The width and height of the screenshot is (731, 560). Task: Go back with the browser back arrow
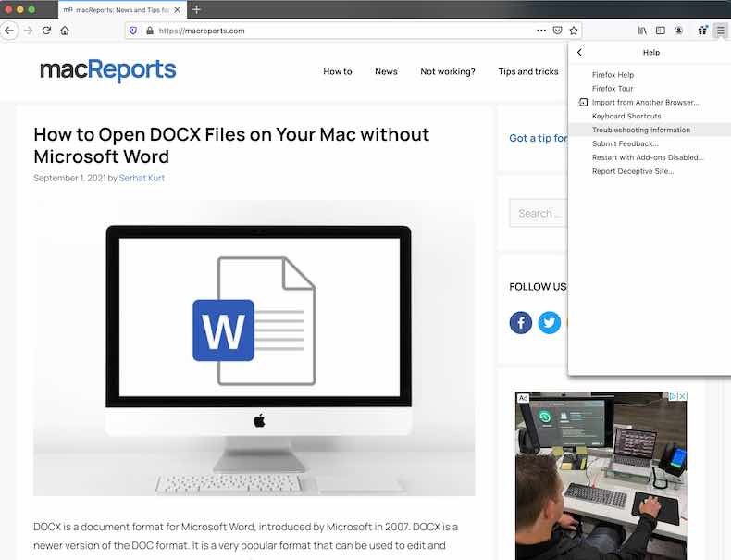point(9,31)
